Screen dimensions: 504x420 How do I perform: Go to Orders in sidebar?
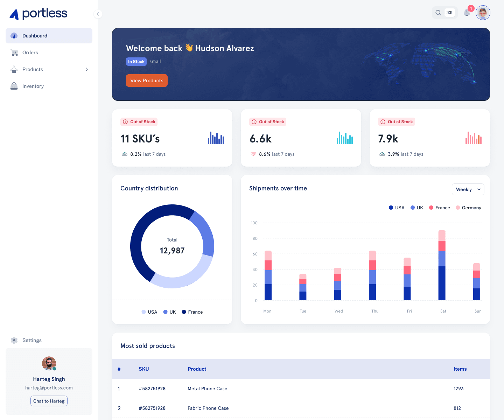[x=49, y=52]
